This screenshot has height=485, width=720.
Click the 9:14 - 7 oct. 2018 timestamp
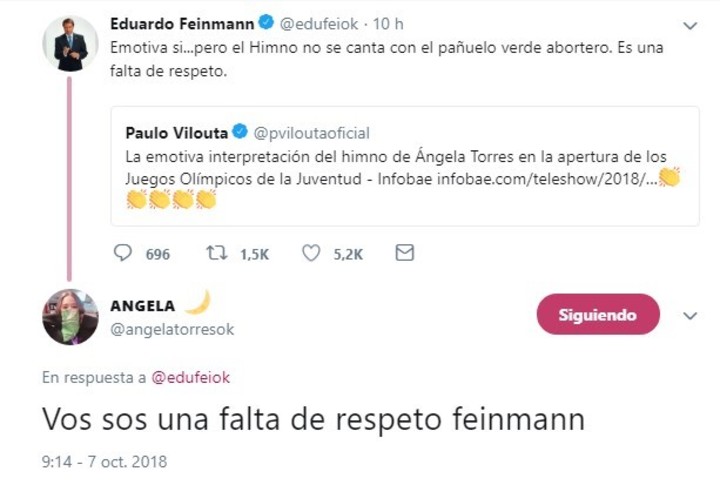[x=104, y=462]
